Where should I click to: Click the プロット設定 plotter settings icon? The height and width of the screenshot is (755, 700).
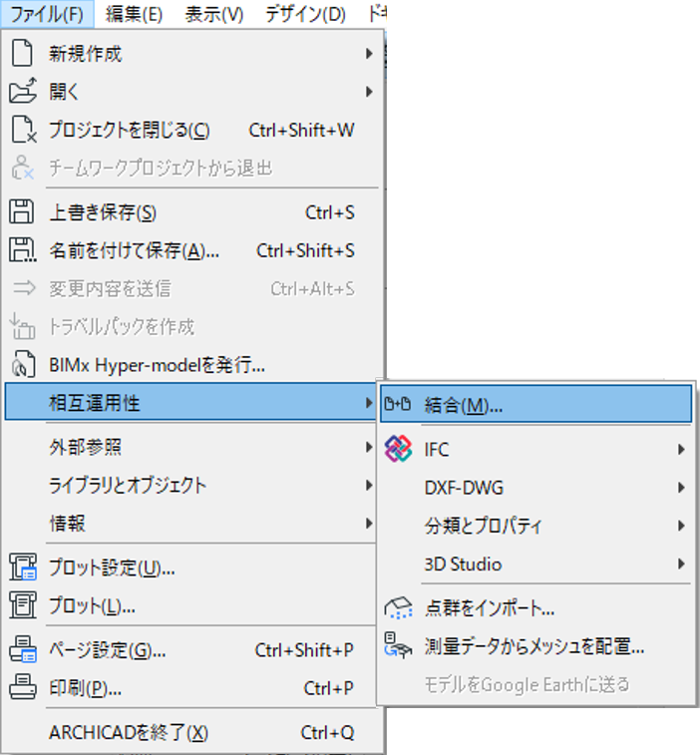(x=23, y=566)
